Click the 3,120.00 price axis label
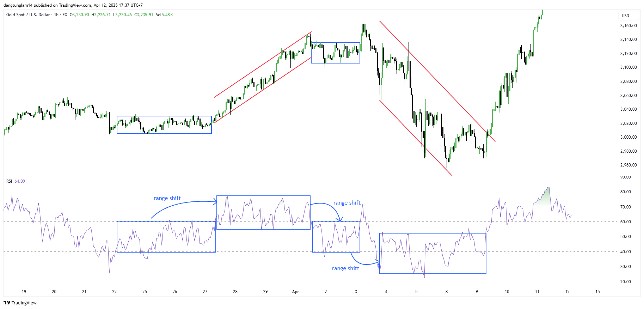Screen dimensions: 644x309 (628, 54)
